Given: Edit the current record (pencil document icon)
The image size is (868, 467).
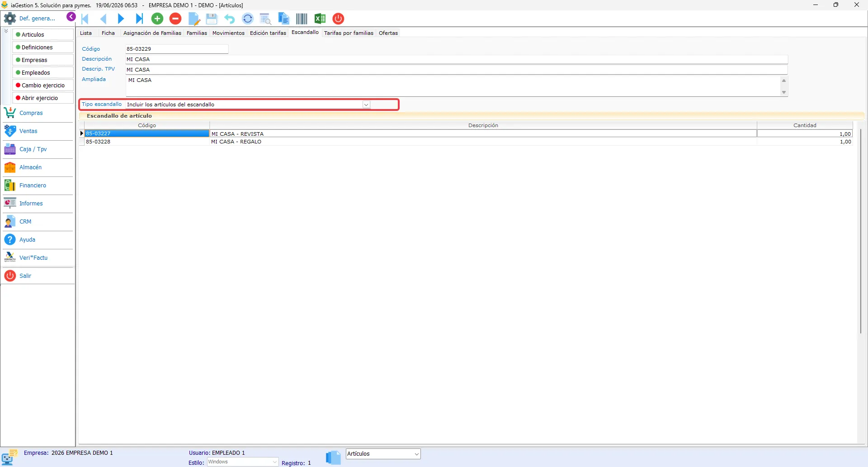Looking at the screenshot, I should pyautogui.click(x=194, y=19).
